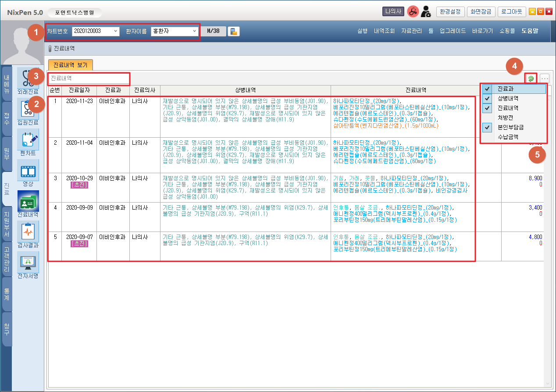Expand the 차트번호 dropdown
Viewport: 556px width, 392px height.
(x=116, y=31)
